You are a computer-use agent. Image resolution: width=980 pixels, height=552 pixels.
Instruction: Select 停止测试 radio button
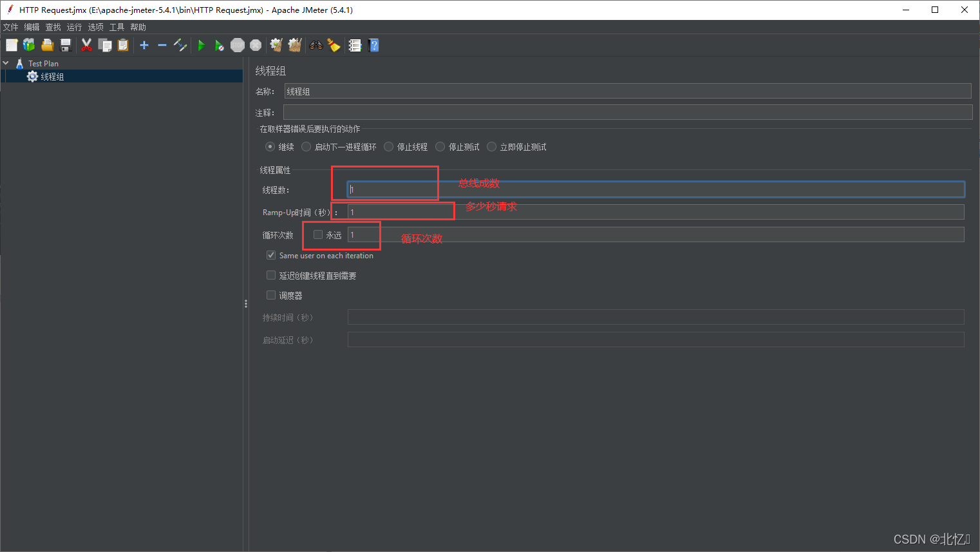[440, 147]
